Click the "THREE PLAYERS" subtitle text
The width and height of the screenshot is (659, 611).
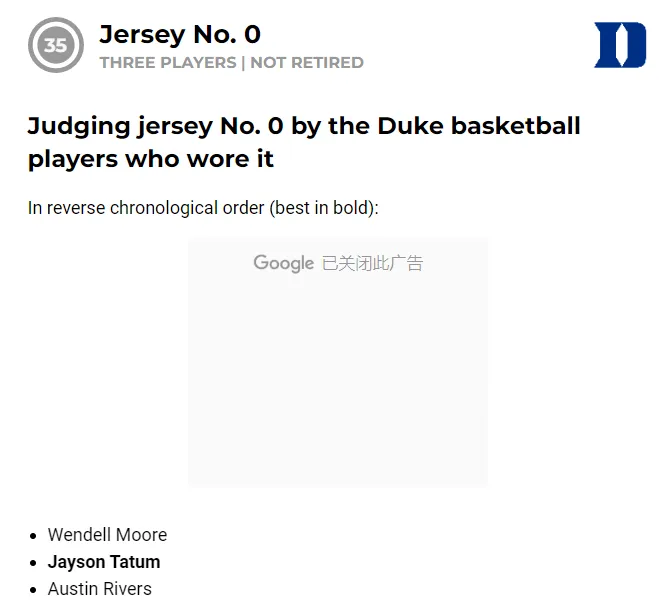point(167,62)
